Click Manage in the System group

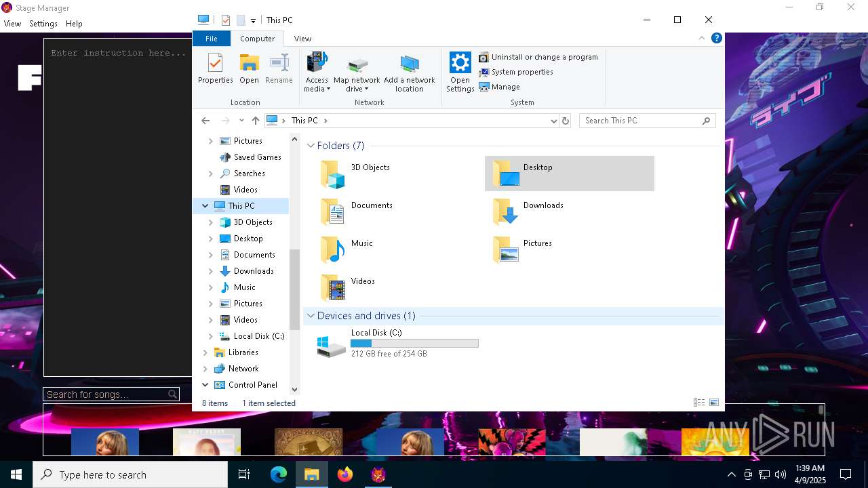coord(500,87)
